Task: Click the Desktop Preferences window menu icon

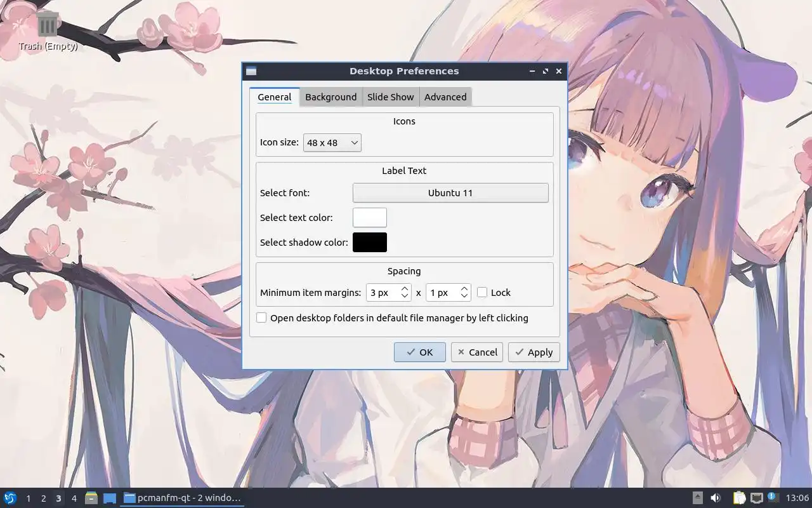Action: (x=251, y=71)
